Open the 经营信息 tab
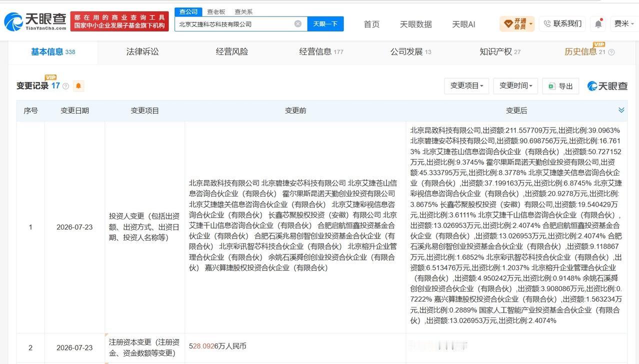Viewport: 639px width, 364px height. (x=321, y=51)
